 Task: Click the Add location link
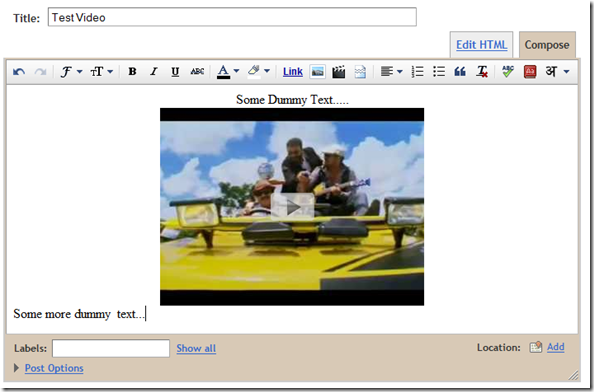pos(556,347)
